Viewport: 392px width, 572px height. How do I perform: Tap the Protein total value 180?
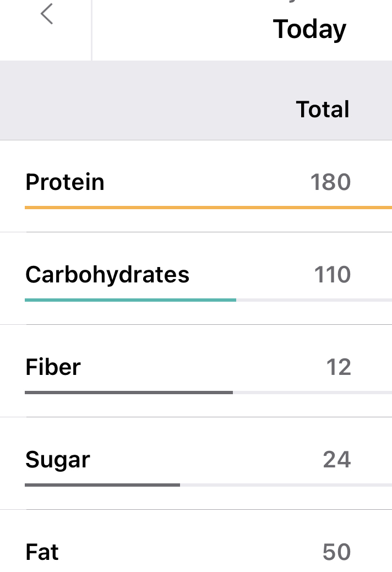click(330, 182)
